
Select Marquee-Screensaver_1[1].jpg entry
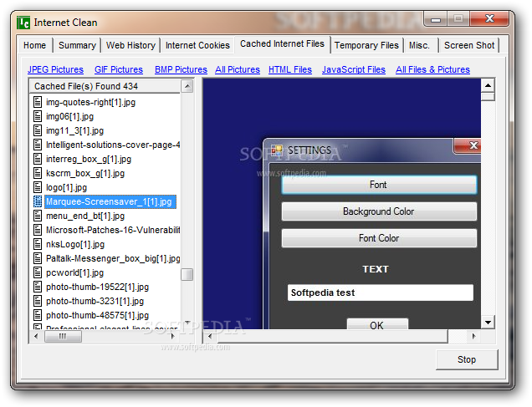pos(110,201)
